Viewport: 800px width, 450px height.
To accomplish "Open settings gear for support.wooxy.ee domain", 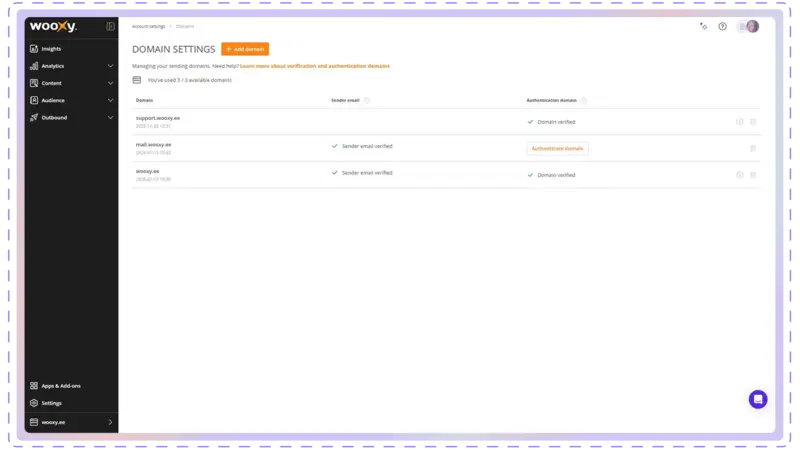I will pyautogui.click(x=739, y=122).
